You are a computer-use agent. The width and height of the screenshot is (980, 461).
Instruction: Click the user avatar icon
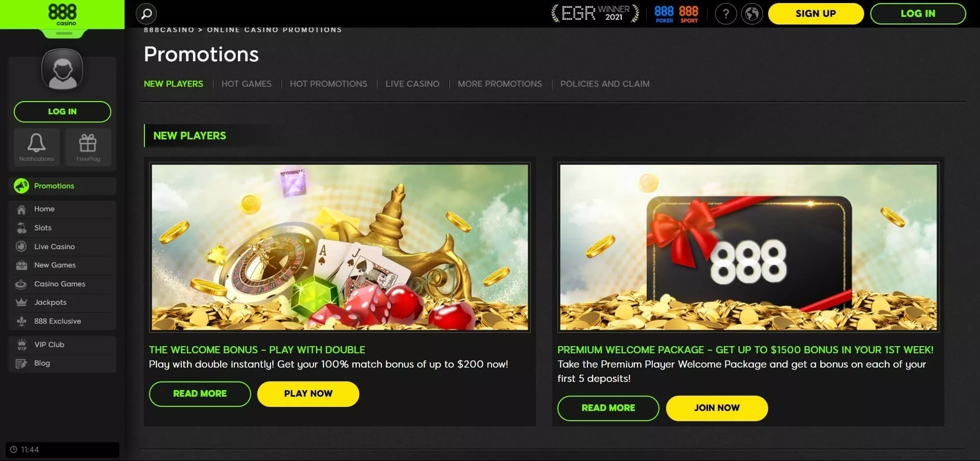click(62, 69)
